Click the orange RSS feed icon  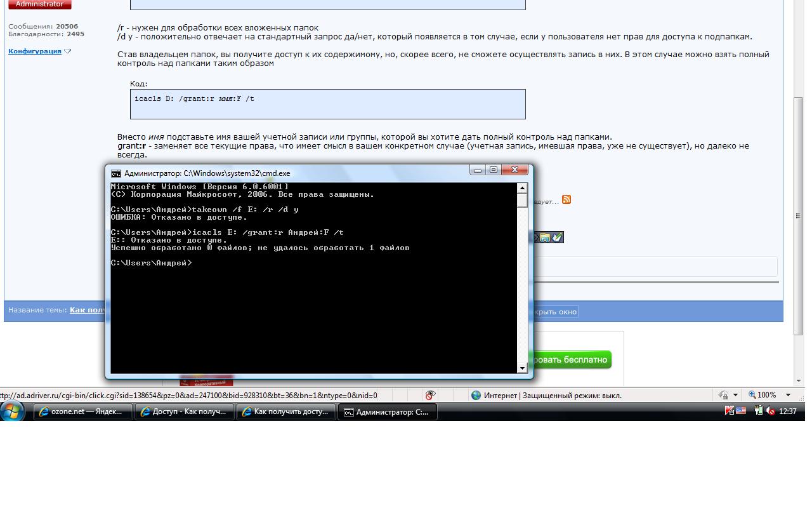[x=566, y=199]
